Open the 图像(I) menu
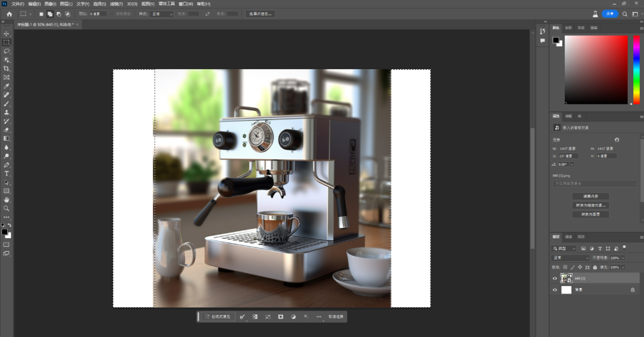 coord(49,4)
